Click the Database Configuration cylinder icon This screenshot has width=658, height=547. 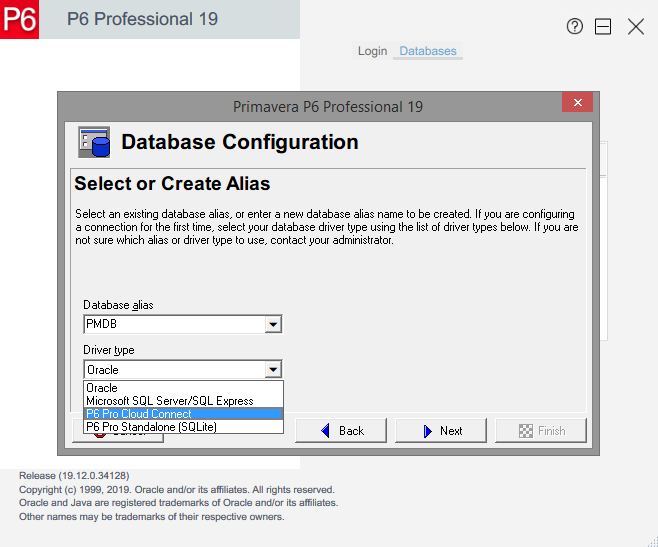click(x=94, y=142)
